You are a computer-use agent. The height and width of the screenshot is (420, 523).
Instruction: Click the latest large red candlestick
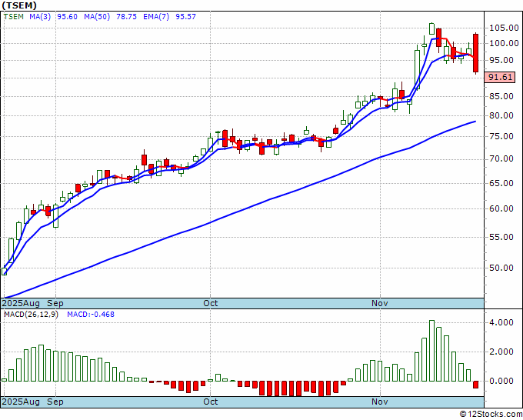tap(475, 53)
